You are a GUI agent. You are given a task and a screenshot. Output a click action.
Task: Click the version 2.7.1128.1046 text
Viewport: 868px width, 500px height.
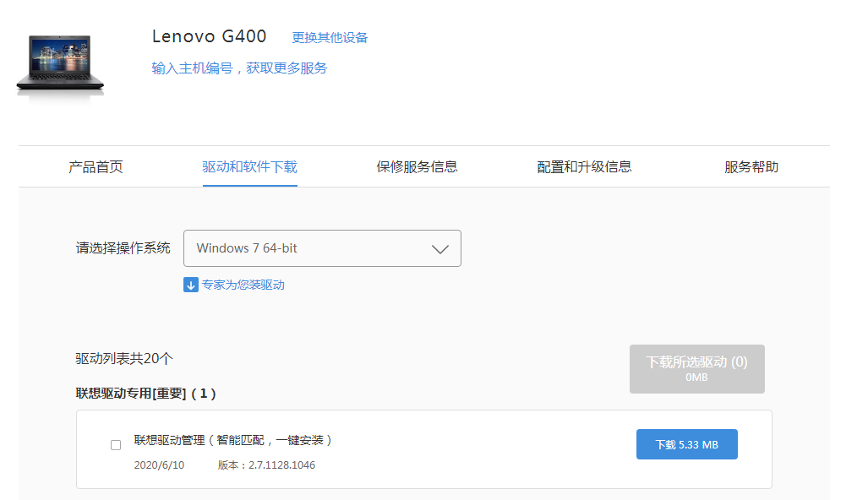266,465
